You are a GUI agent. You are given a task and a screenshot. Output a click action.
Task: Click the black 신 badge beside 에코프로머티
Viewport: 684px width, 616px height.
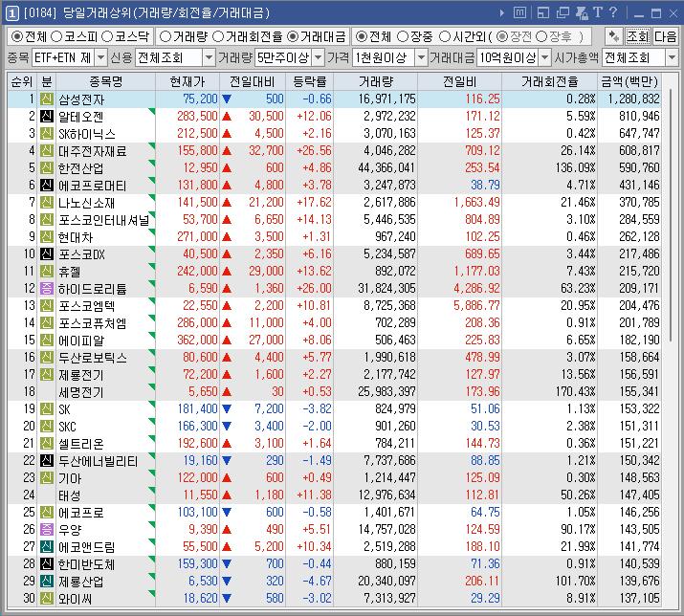pos(47,185)
